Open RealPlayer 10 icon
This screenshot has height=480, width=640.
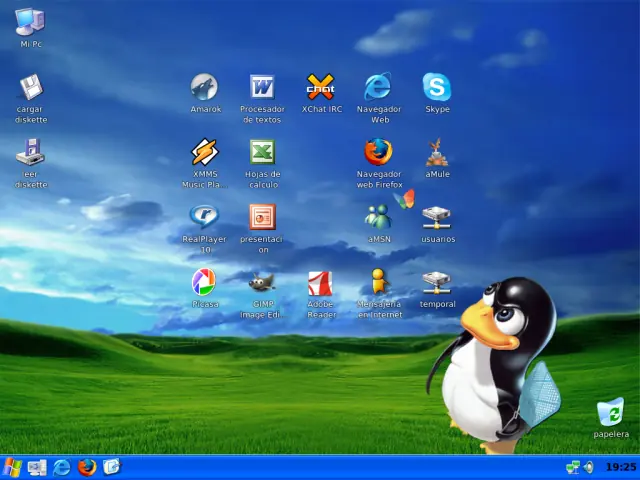pyautogui.click(x=204, y=216)
